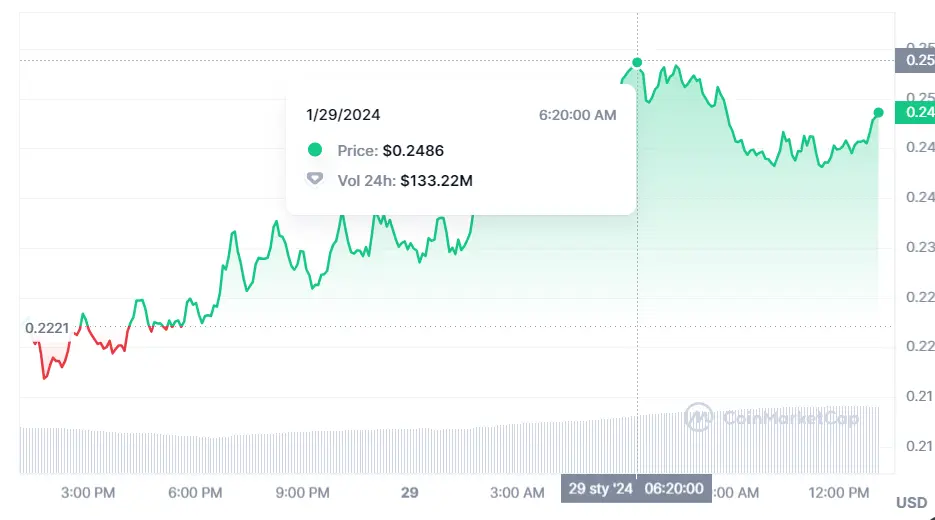Click the 3:00 AM time axis label
This screenshot has width=935, height=520.
point(517,492)
